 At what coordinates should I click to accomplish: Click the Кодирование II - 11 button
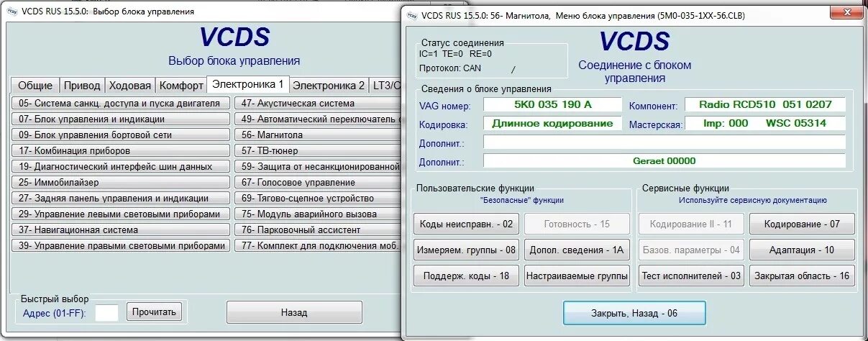(691, 224)
